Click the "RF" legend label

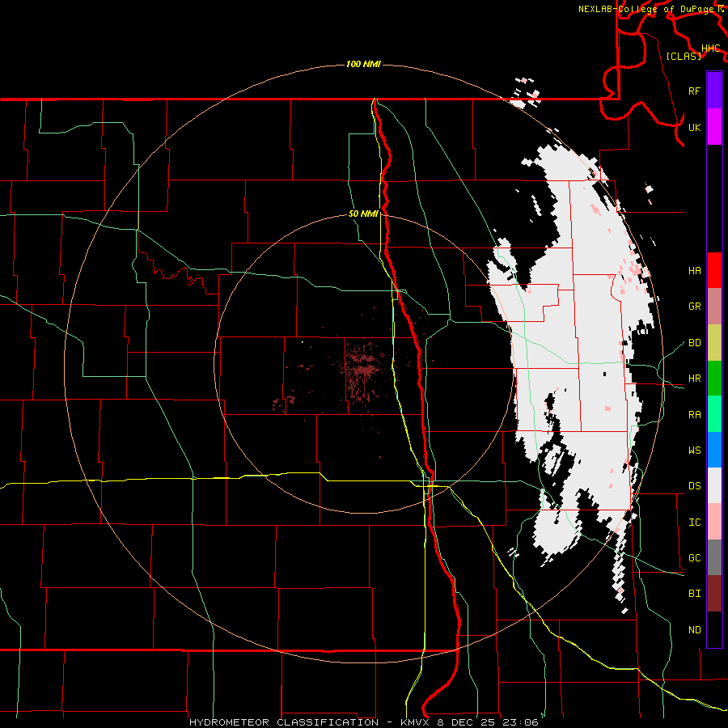[694, 91]
